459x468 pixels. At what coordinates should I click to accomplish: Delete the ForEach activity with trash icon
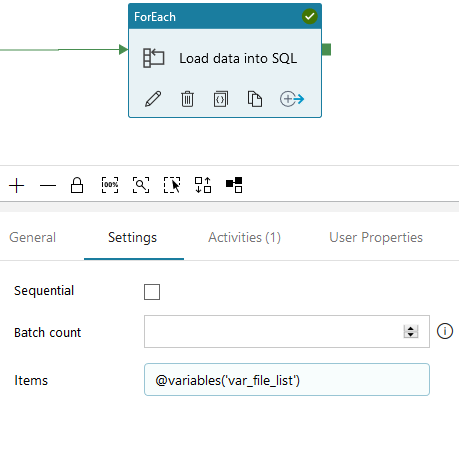(x=187, y=99)
